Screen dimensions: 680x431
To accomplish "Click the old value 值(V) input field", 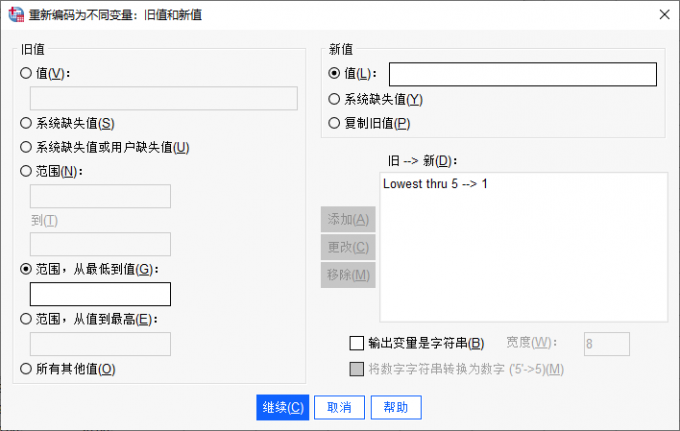I will click(163, 98).
